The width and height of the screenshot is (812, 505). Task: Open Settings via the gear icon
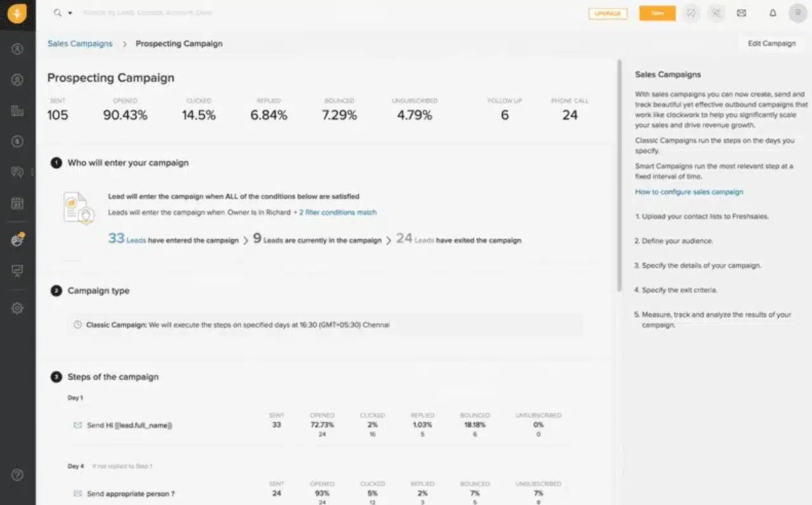tap(17, 308)
